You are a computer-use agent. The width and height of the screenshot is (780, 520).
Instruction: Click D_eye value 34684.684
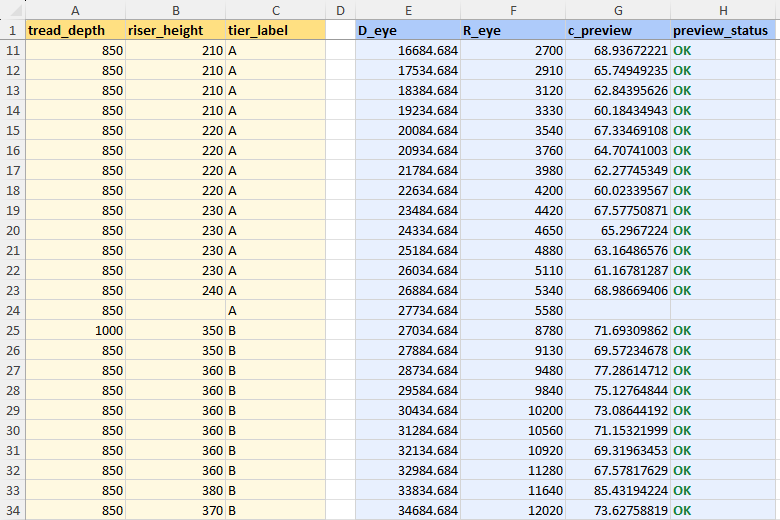(x=408, y=511)
